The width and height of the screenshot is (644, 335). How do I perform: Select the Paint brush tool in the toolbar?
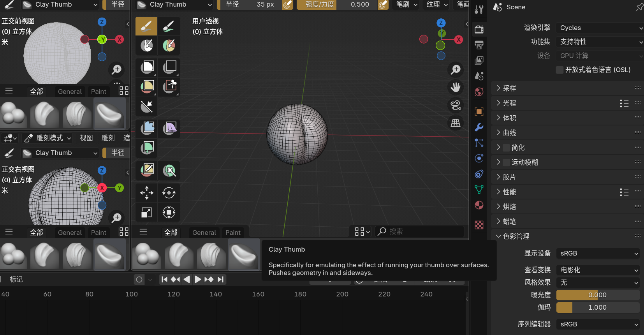pyautogui.click(x=169, y=26)
